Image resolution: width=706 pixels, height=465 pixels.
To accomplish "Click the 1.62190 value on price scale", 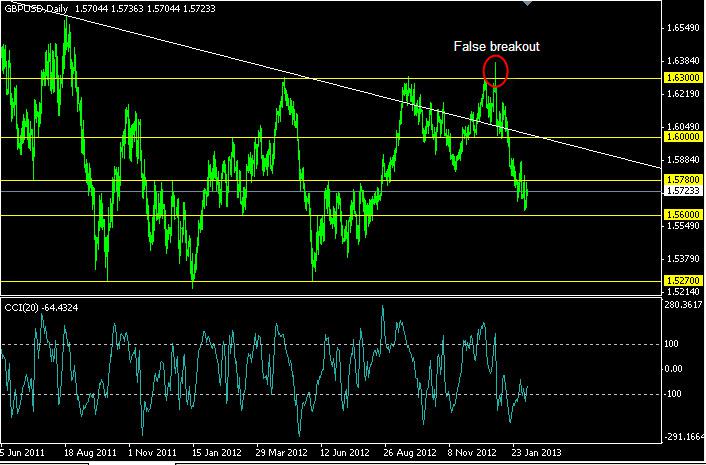I will [x=683, y=94].
